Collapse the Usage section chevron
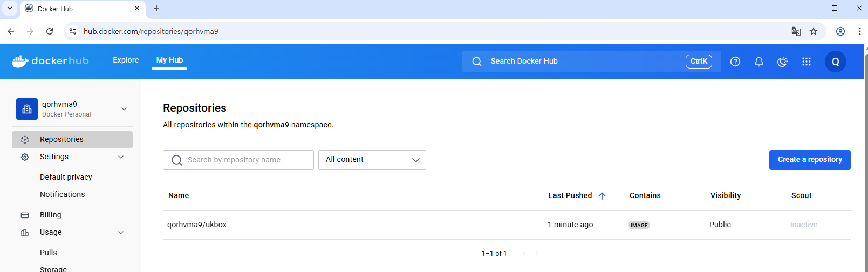 pyautogui.click(x=121, y=233)
